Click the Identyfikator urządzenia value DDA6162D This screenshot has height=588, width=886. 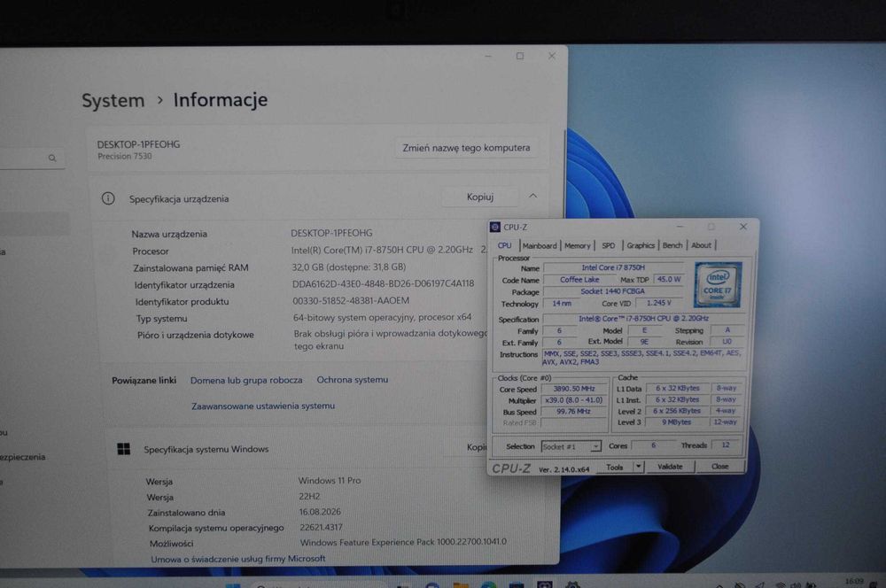tap(383, 283)
